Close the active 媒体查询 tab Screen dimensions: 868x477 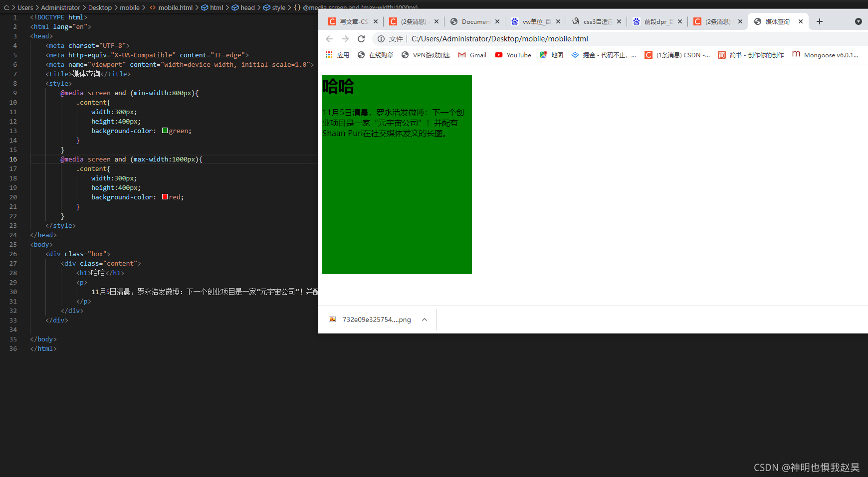coord(801,21)
